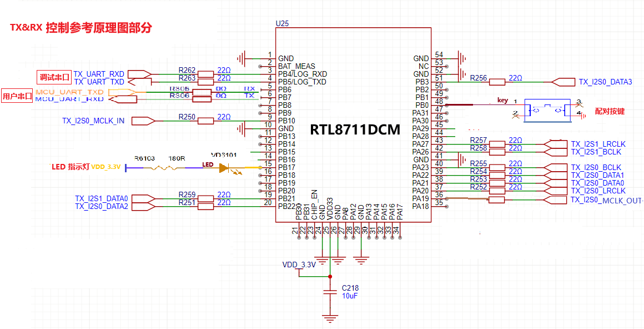Click the ground symbol beside pin 54
Viewport: 644px width, 329px height.
[x=462, y=58]
